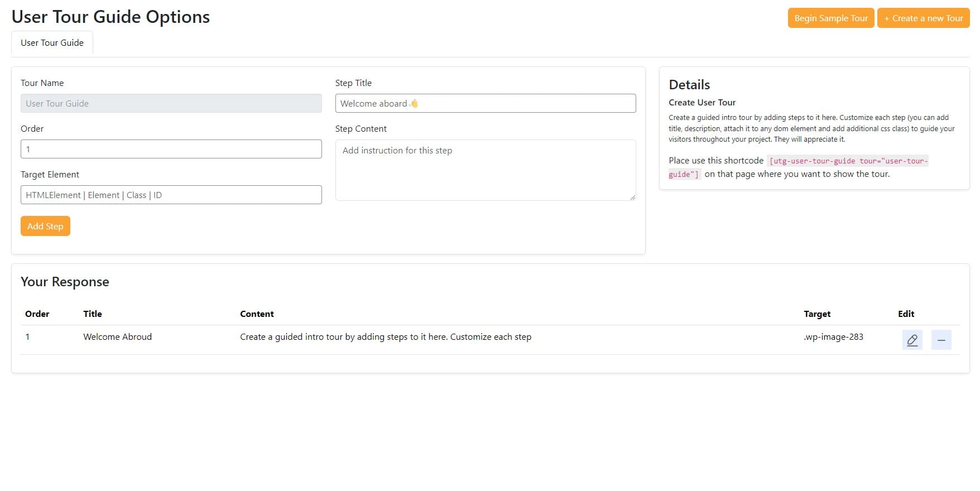Click the Edit column header
The image size is (980, 491).
tap(906, 314)
